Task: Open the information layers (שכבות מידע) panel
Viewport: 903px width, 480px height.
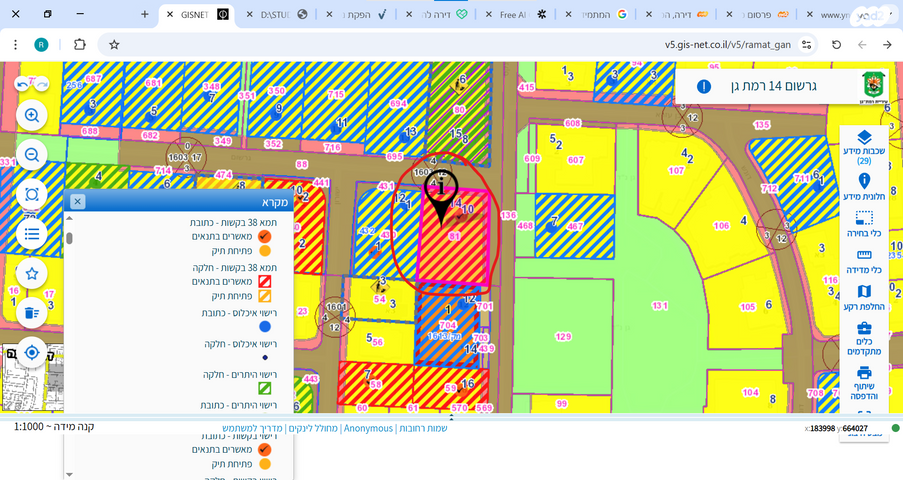Action: coord(864,146)
